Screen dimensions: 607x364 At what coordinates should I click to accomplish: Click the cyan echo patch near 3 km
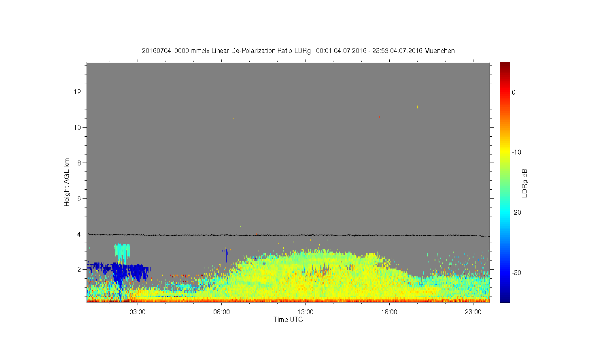[x=122, y=253]
